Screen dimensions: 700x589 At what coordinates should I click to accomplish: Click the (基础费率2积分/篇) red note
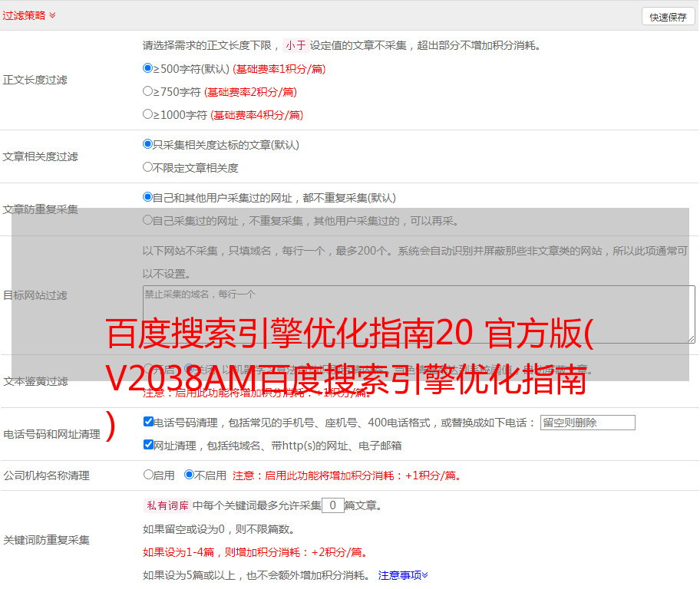[x=250, y=92]
